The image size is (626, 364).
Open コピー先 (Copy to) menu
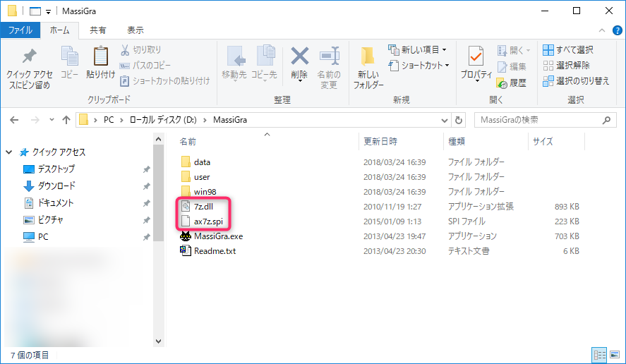[264, 63]
